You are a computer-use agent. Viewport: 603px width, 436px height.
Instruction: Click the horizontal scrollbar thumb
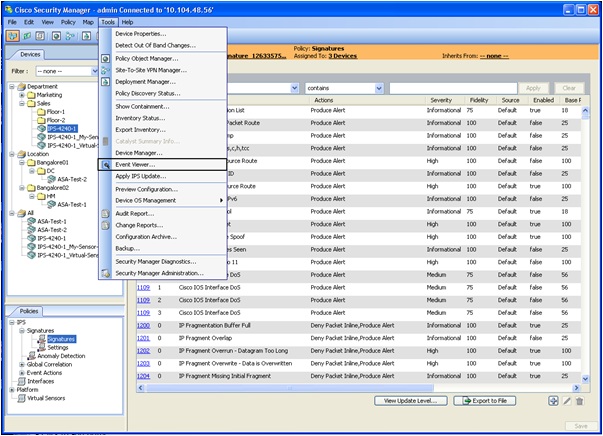click(290, 388)
